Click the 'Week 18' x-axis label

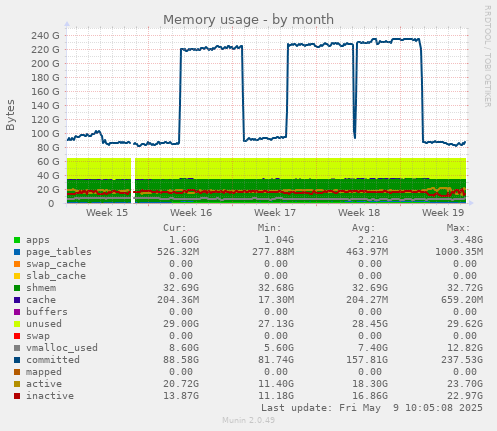pos(359,213)
